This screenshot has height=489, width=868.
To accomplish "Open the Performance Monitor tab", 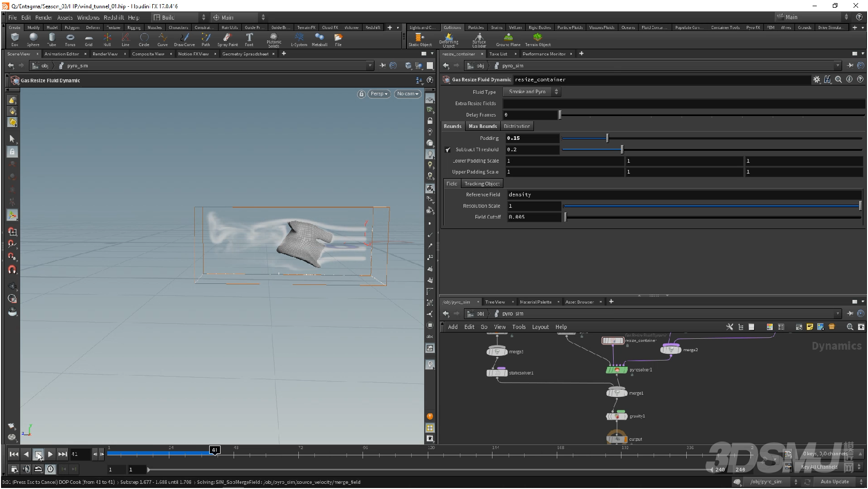I will point(544,54).
